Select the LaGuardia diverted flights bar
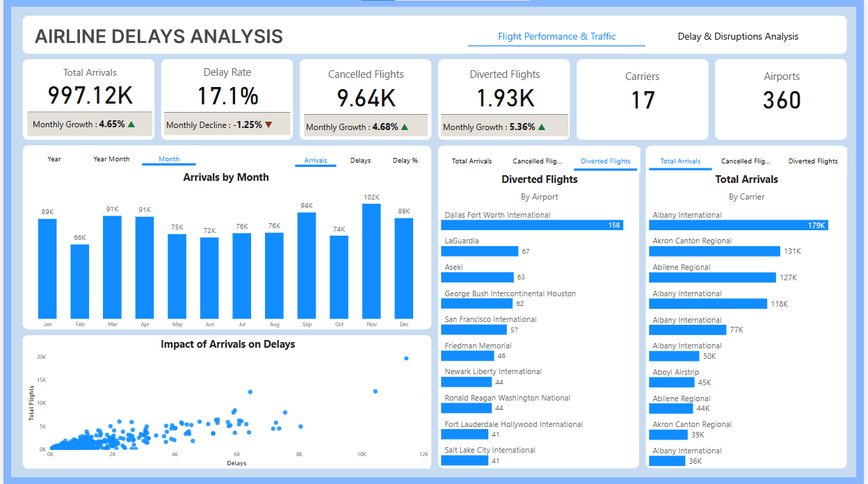This screenshot has width=868, height=484. 480,251
